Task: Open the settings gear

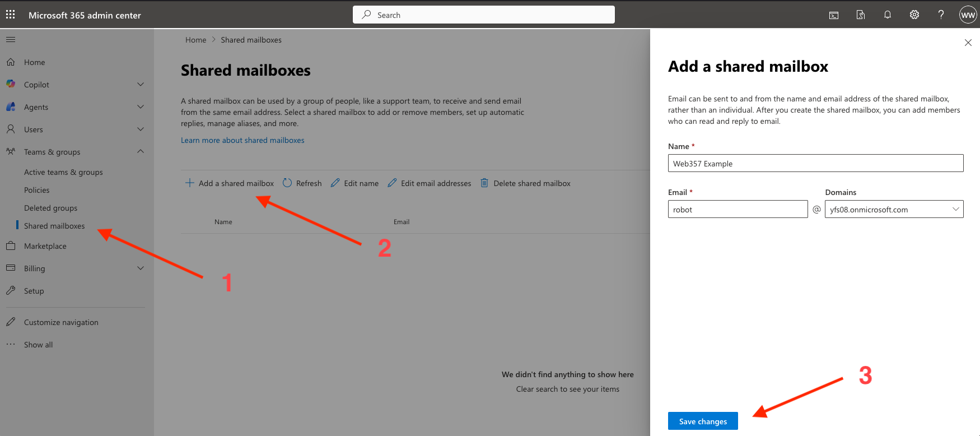Action: (914, 15)
